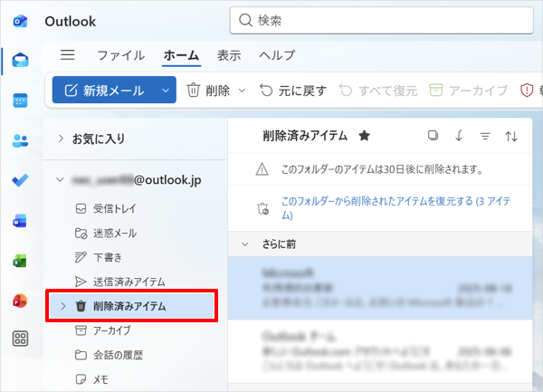Switch to the 表示 tab
This screenshot has width=543, height=392.
pos(229,55)
